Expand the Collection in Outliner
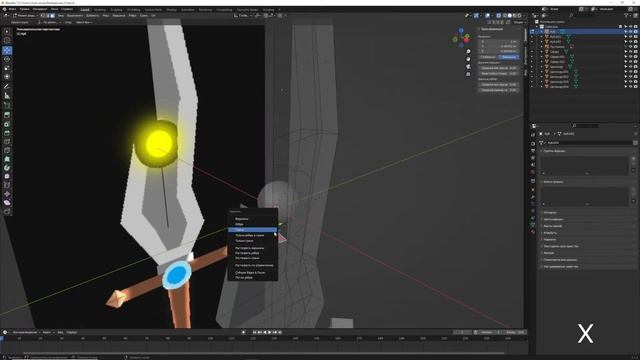The height and width of the screenshot is (360, 640). 537,27
